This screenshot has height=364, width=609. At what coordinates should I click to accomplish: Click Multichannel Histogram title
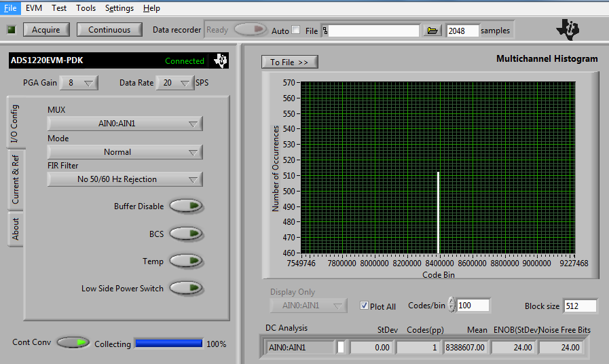click(547, 58)
